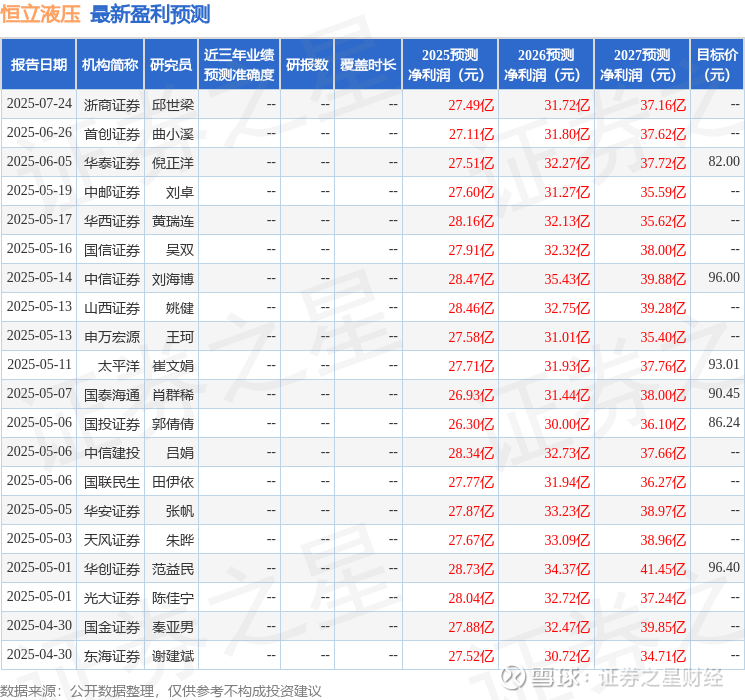The width and height of the screenshot is (745, 700).
Task: Click institution 东海证券
Action: [112, 656]
